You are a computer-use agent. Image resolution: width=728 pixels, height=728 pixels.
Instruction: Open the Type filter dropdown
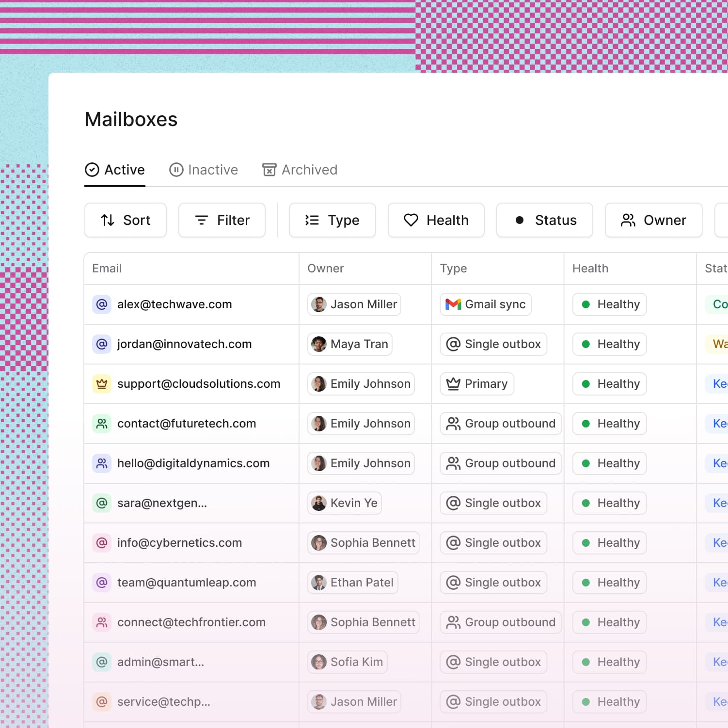(332, 220)
